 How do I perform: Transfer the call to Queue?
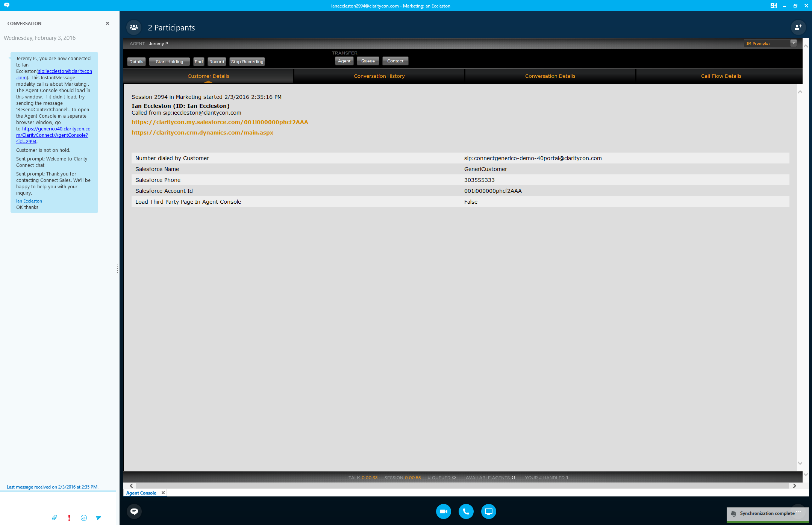click(368, 61)
